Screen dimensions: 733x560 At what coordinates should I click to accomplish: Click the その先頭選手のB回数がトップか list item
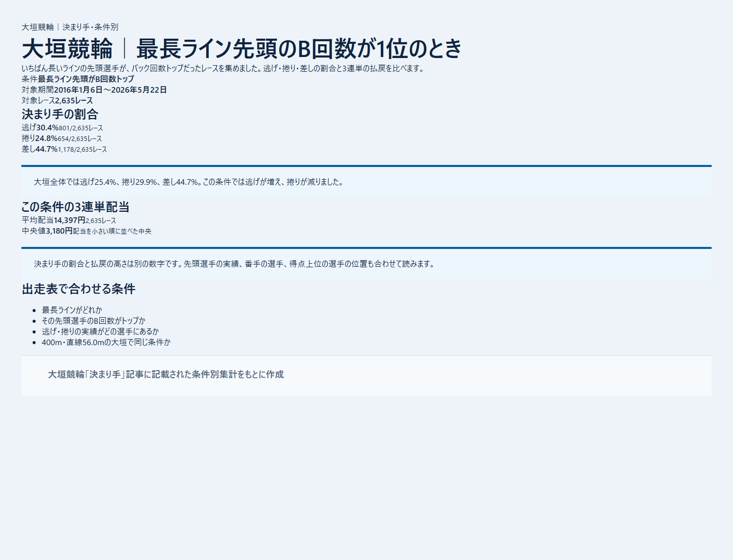94,321
